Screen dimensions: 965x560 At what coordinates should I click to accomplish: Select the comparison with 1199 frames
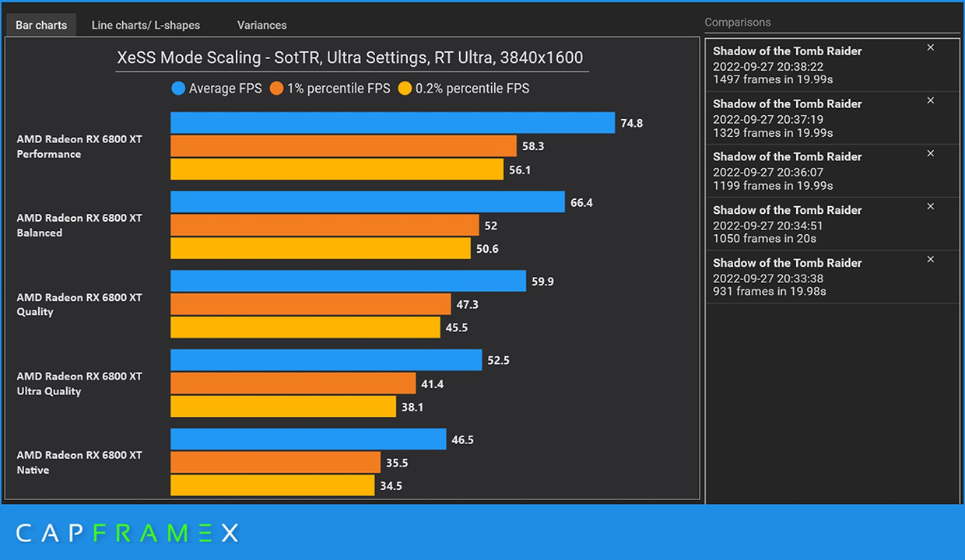(x=832, y=171)
